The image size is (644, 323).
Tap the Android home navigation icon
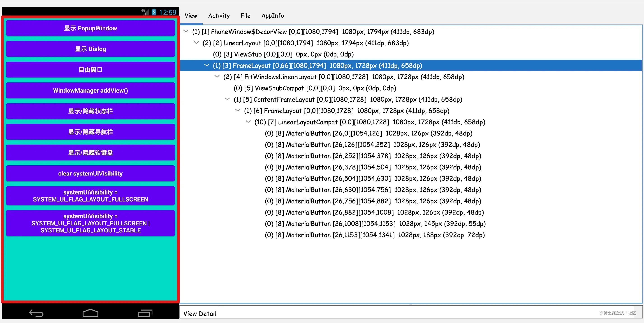(x=90, y=313)
